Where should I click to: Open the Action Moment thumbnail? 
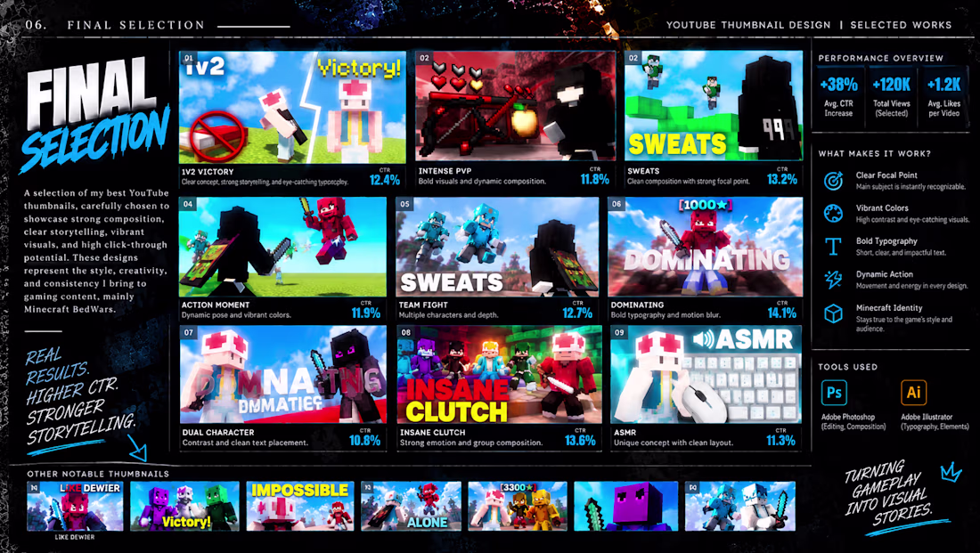coord(282,247)
